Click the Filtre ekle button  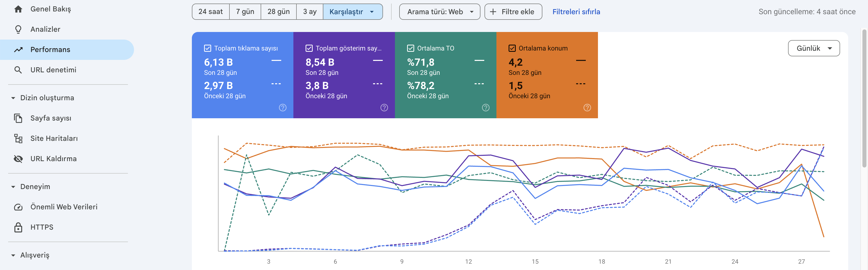tap(513, 12)
